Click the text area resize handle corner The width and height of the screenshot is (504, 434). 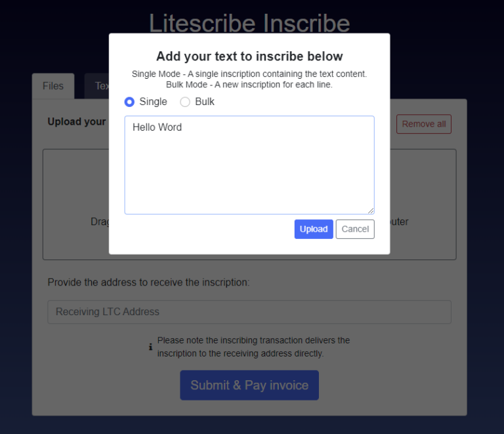point(371,211)
